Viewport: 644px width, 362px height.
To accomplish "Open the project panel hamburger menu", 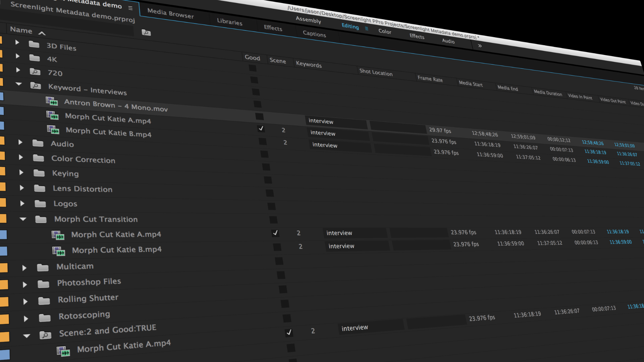I will pos(130,8).
